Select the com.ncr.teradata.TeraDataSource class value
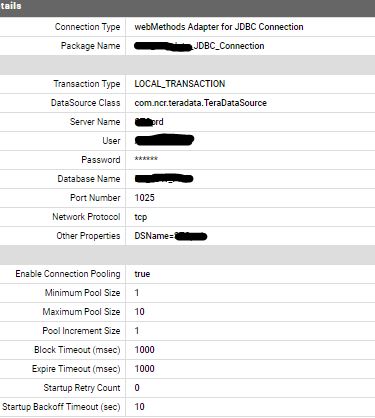 (x=200, y=103)
